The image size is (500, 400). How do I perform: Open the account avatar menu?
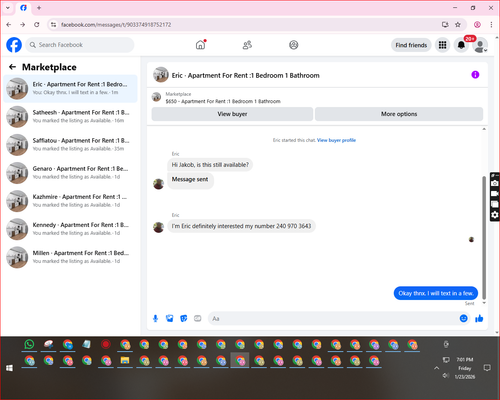click(480, 46)
